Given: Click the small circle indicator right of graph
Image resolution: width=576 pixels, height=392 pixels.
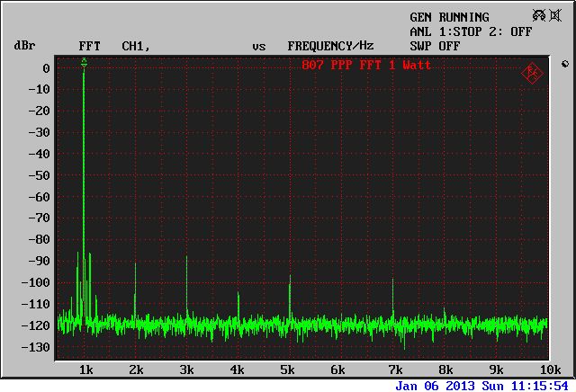Looking at the screenshot, I should coord(564,64).
